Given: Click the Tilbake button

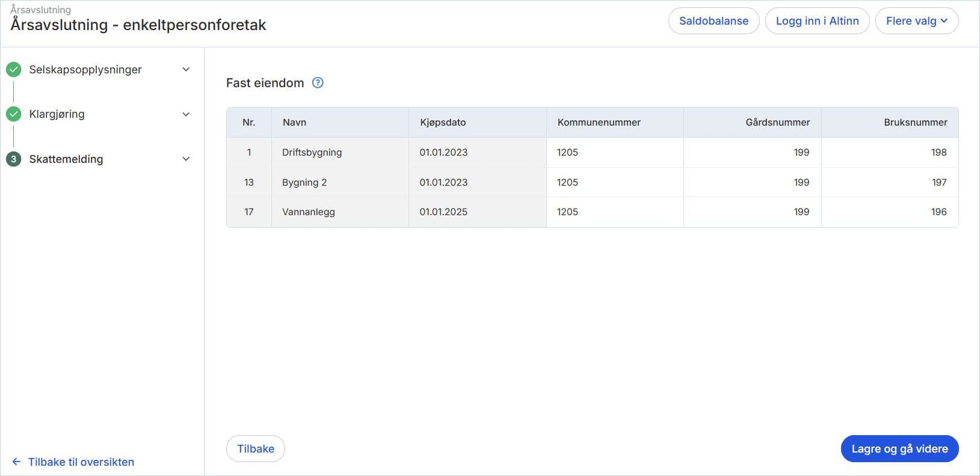Looking at the screenshot, I should (255, 449).
